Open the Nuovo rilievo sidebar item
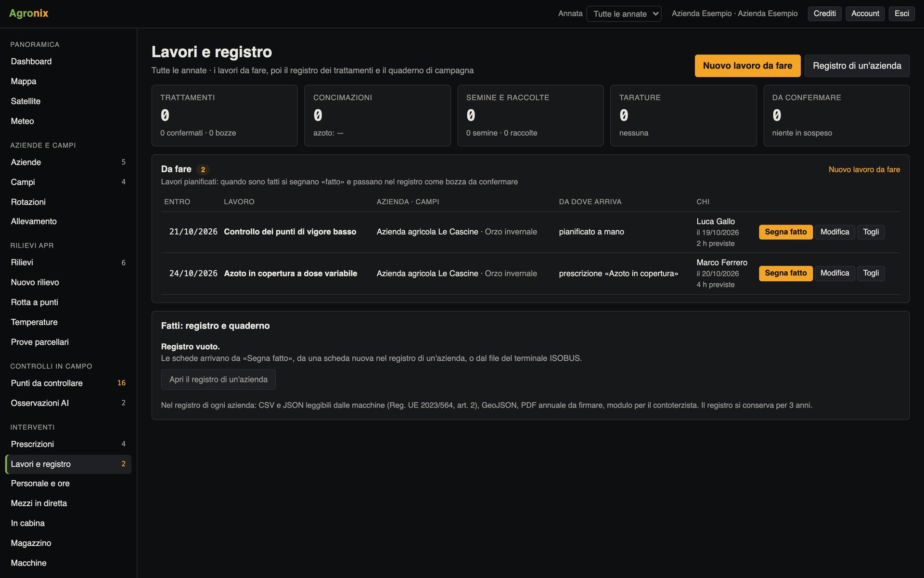 tap(68, 282)
